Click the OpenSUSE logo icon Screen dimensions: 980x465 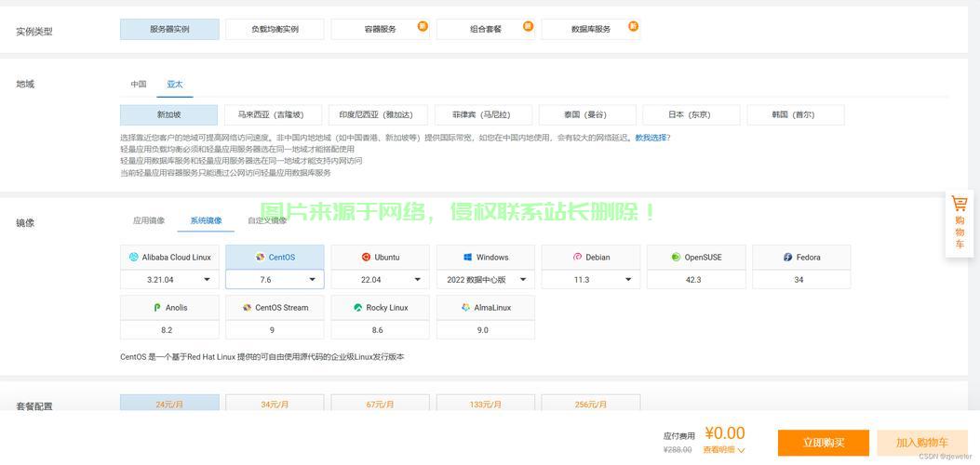coord(676,258)
